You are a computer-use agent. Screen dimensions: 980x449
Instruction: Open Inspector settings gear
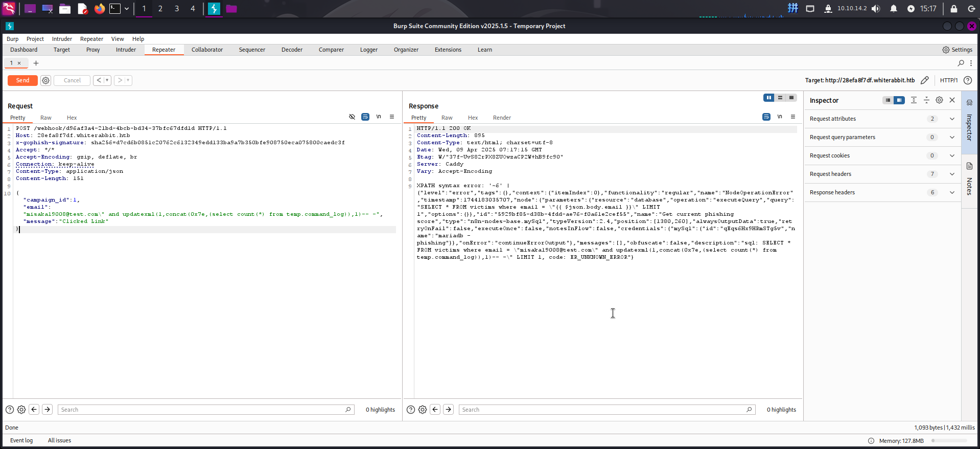click(939, 100)
